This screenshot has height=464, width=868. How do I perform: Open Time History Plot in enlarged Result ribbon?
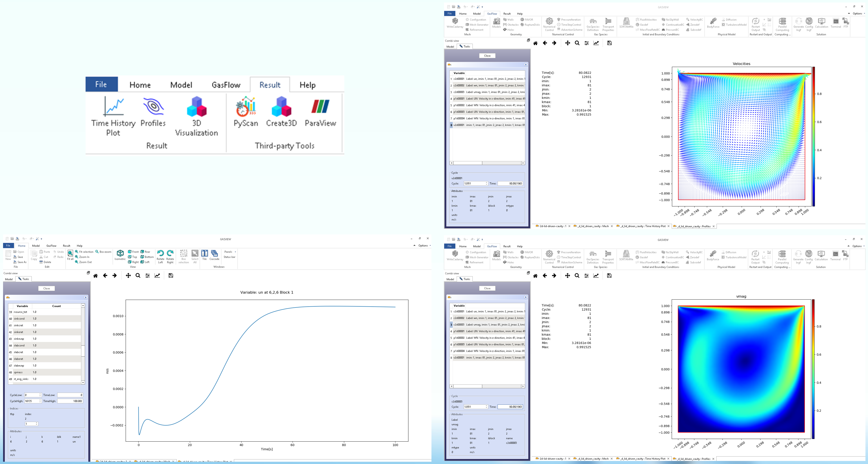click(113, 116)
